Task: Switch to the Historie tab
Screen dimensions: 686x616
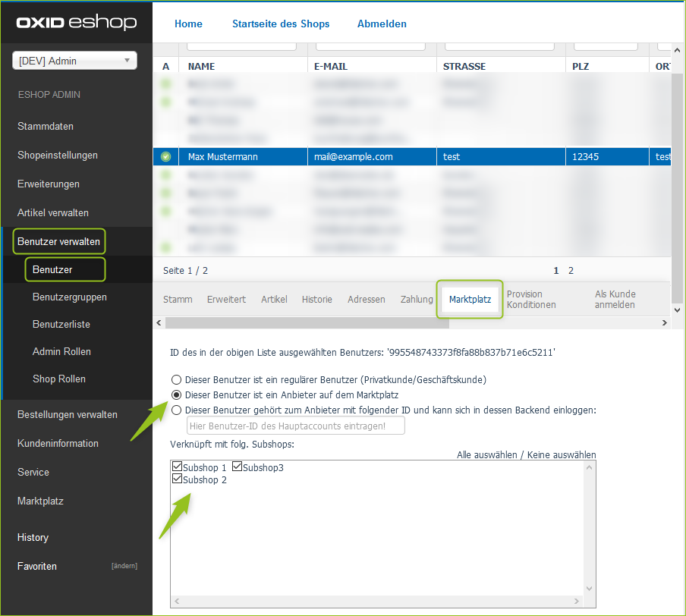Action: pos(317,300)
